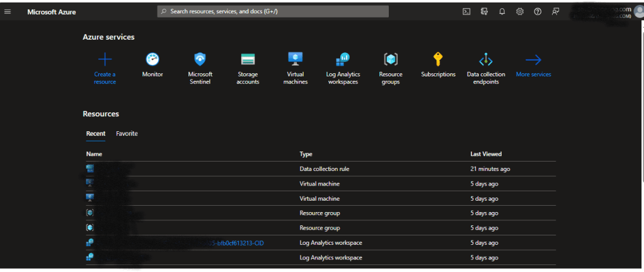The height and width of the screenshot is (272, 644).
Task: Click Create a resource plus icon
Action: click(105, 60)
